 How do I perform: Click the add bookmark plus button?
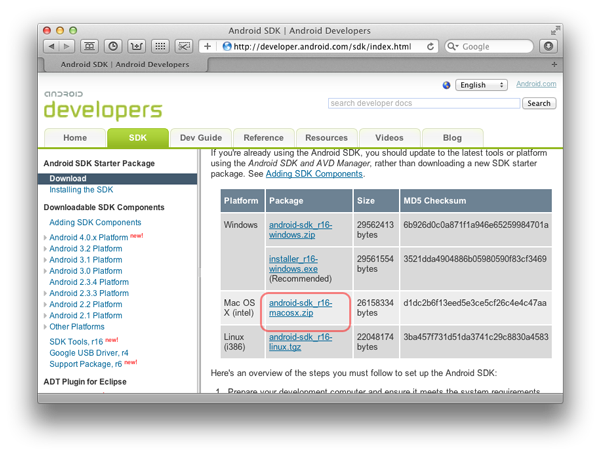[x=207, y=46]
